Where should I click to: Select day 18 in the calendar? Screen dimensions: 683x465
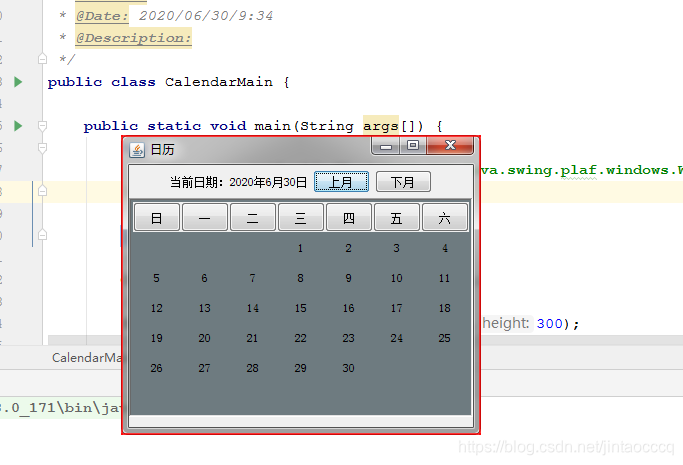[x=444, y=308]
